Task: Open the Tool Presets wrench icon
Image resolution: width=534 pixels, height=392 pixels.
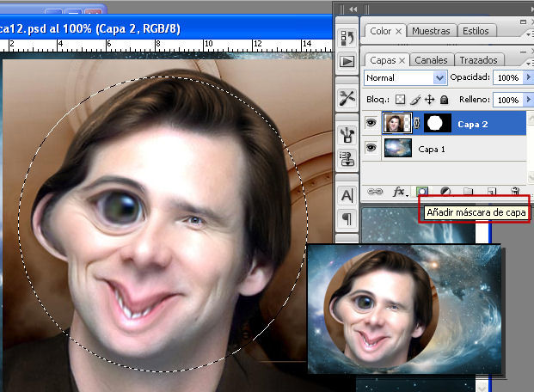Action: [347, 98]
